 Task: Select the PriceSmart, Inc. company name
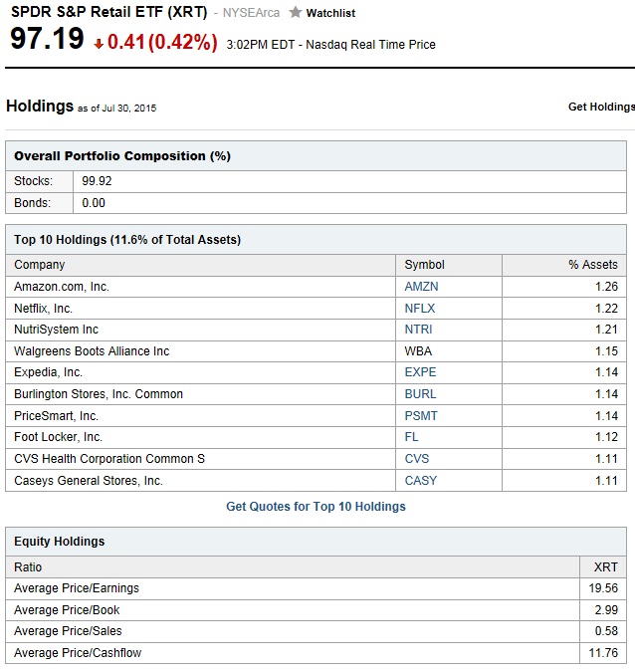point(56,416)
